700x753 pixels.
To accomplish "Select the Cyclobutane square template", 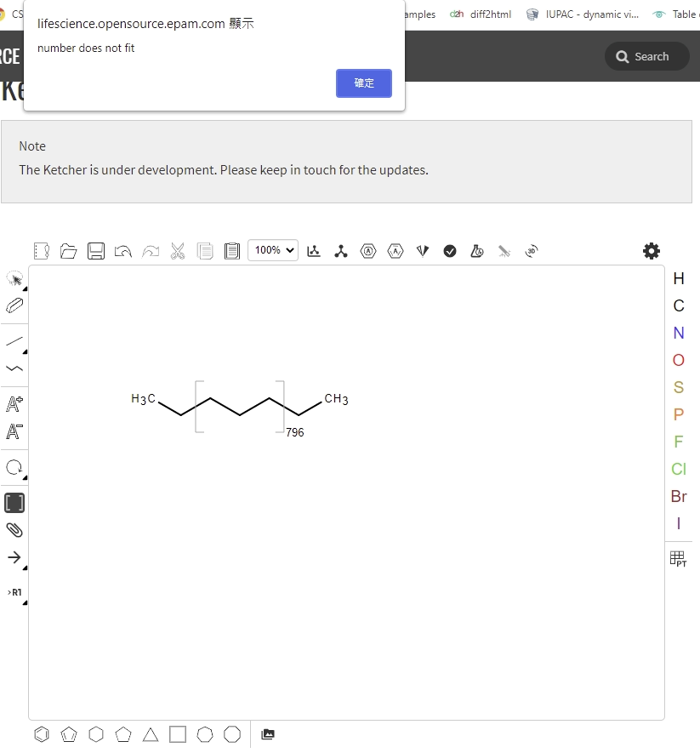I will click(178, 734).
